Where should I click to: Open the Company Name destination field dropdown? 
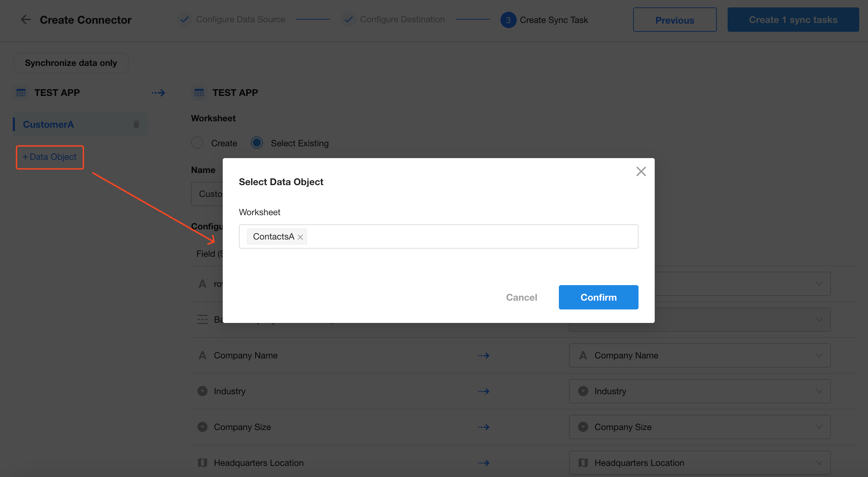pos(699,355)
